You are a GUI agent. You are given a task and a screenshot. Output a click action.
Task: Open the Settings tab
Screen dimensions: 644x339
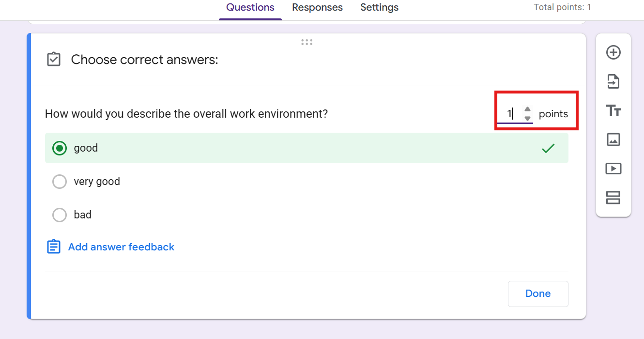(x=380, y=8)
